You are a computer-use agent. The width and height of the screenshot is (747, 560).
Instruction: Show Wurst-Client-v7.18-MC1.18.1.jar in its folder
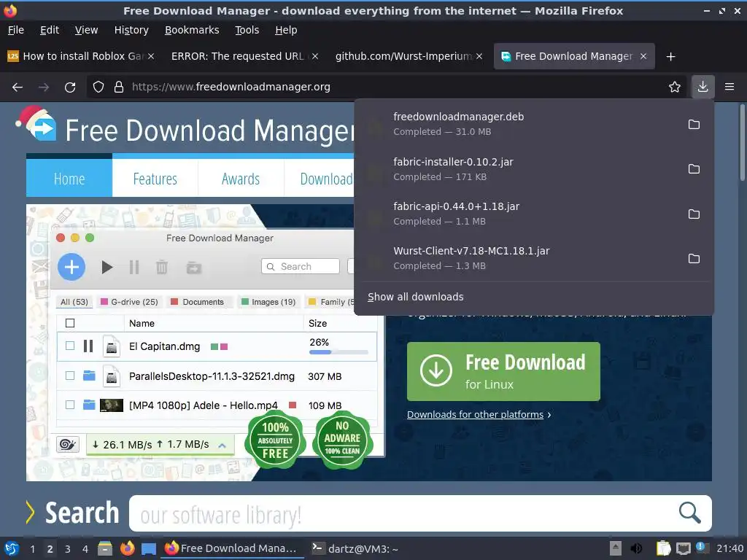point(694,259)
